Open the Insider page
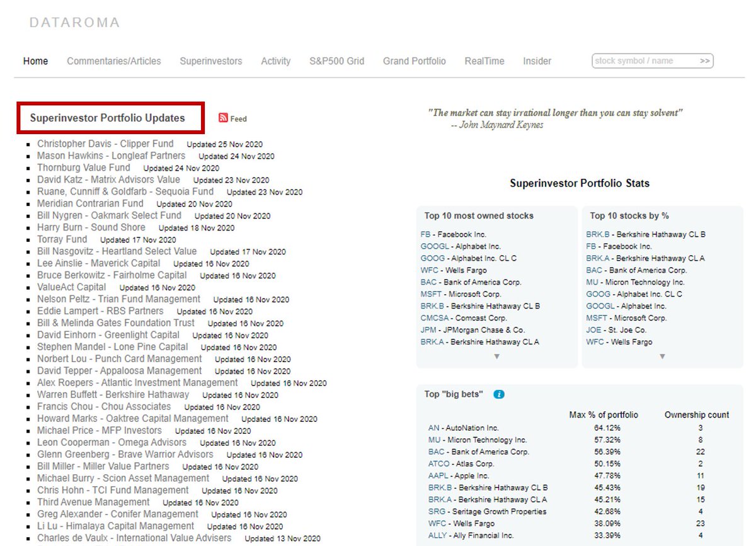 (537, 61)
